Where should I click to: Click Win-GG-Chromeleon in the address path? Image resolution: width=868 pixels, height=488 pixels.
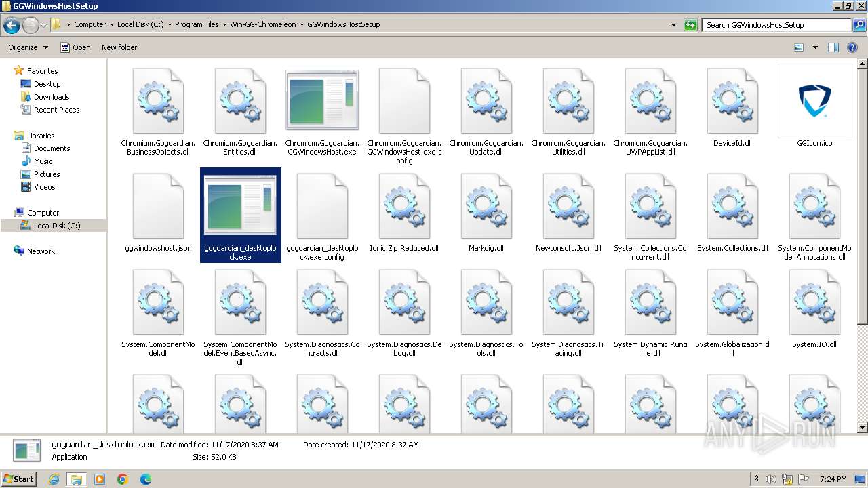[263, 24]
